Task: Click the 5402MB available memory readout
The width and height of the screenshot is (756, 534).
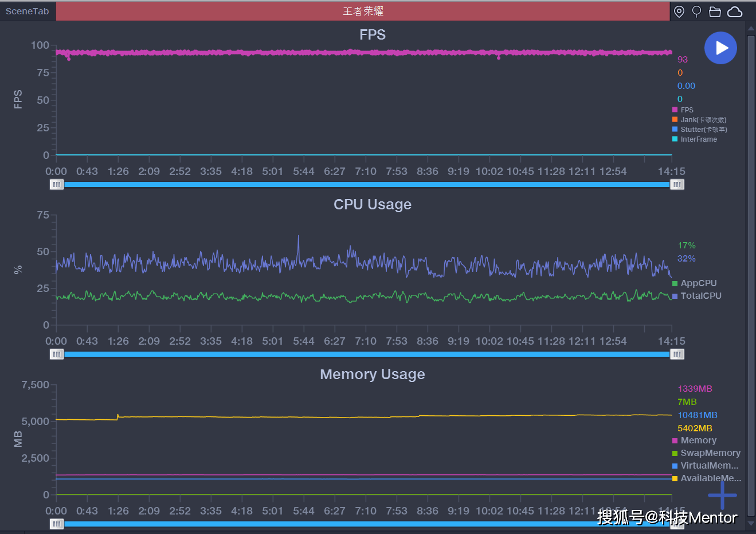Action: tap(695, 428)
